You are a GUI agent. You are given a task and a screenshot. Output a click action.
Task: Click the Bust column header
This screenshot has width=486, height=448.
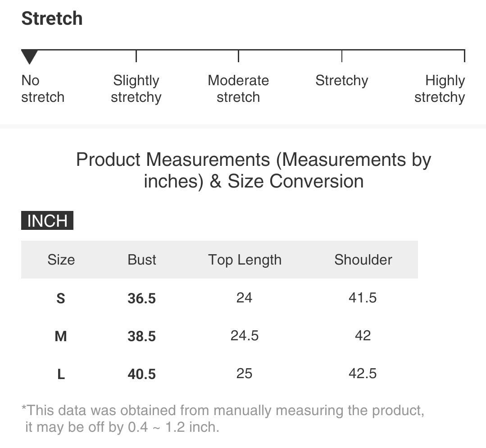pyautogui.click(x=141, y=260)
